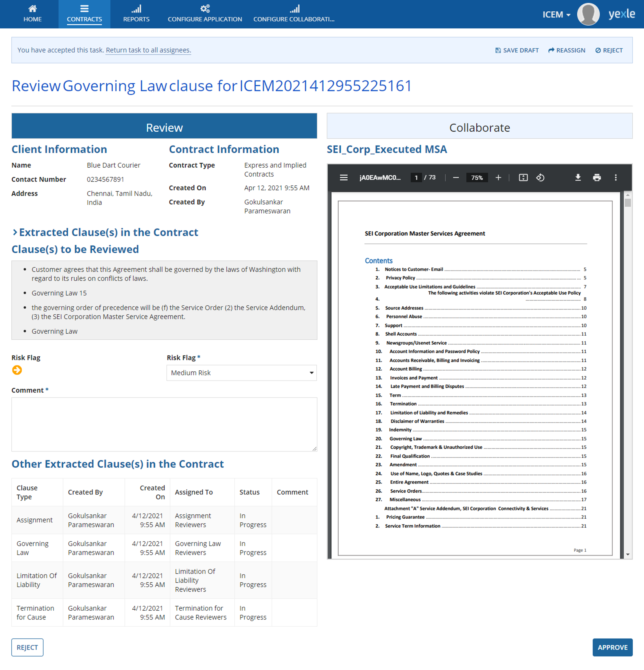Click contact number '0234567891'
Image resolution: width=644 pixels, height=670 pixels.
(105, 179)
